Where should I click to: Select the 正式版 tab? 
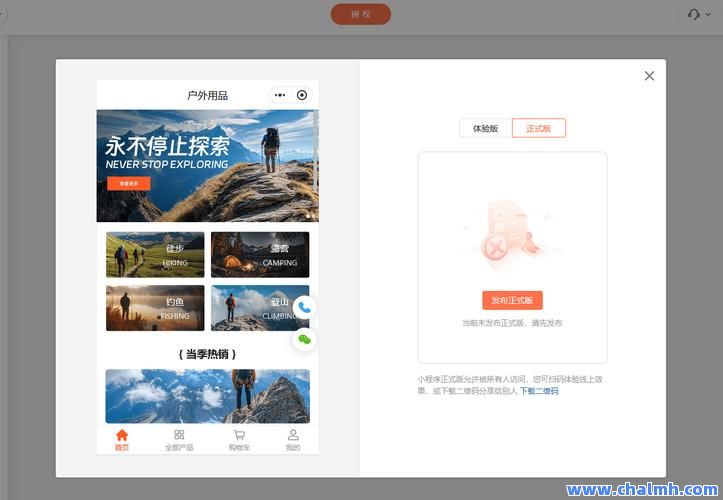point(539,128)
